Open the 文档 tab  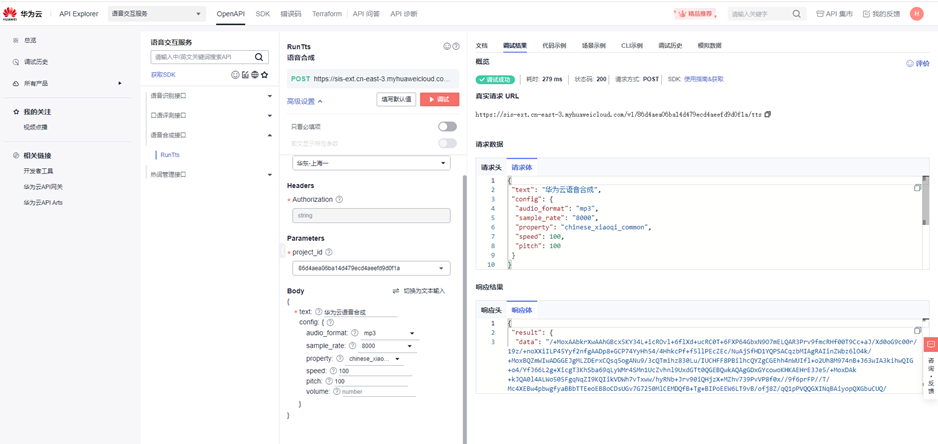pyautogui.click(x=482, y=45)
